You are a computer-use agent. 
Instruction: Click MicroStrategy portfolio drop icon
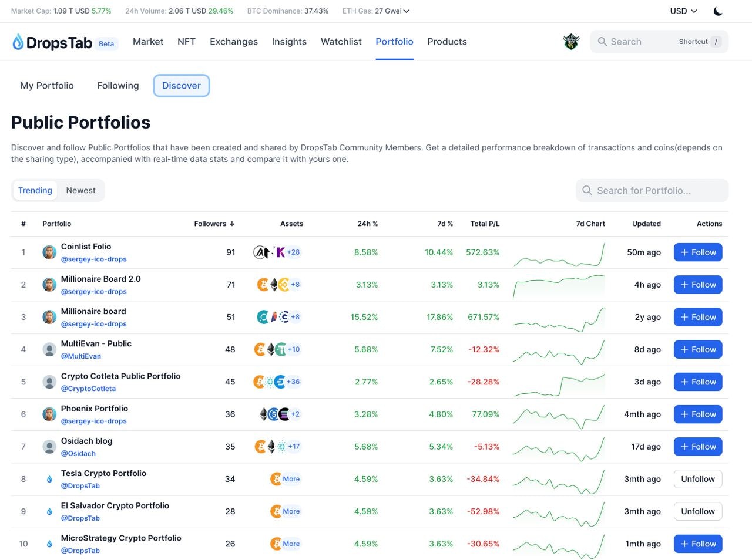(49, 544)
